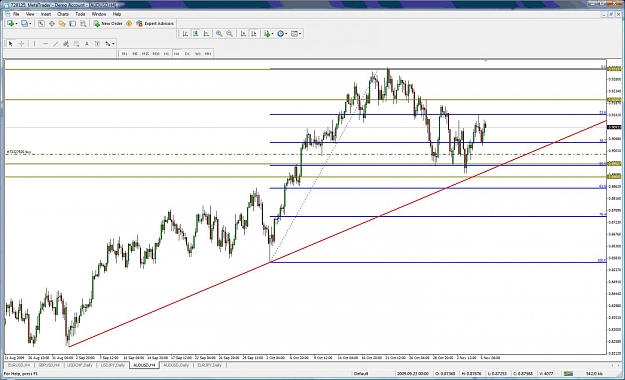This screenshot has height=380, width=625.
Task: Switch to MN timeframe
Action: point(208,54)
